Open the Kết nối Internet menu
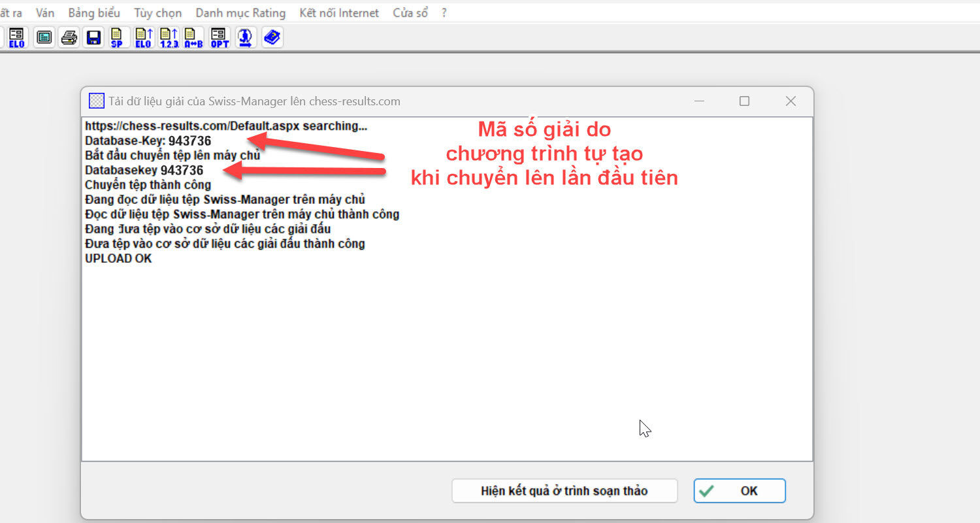 [x=339, y=12]
